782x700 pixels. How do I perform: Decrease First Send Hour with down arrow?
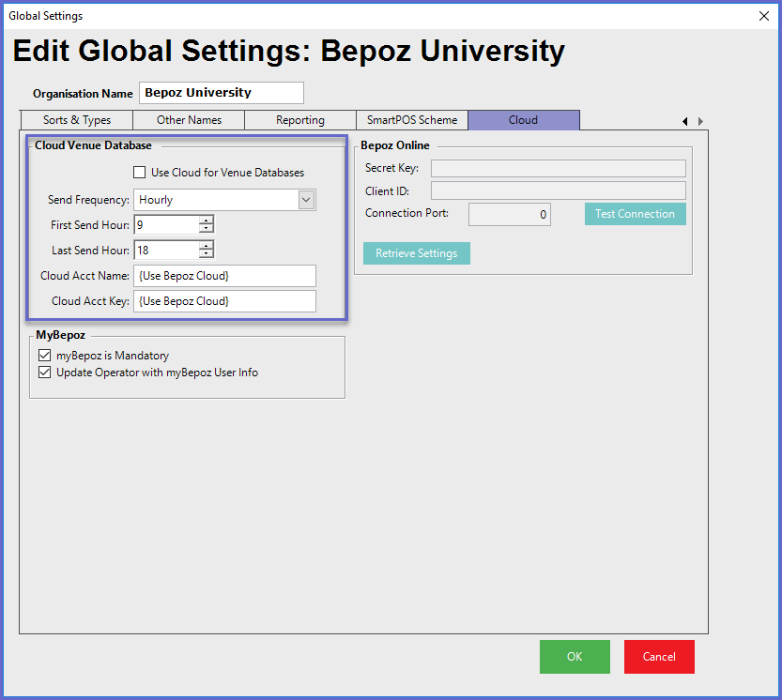206,229
